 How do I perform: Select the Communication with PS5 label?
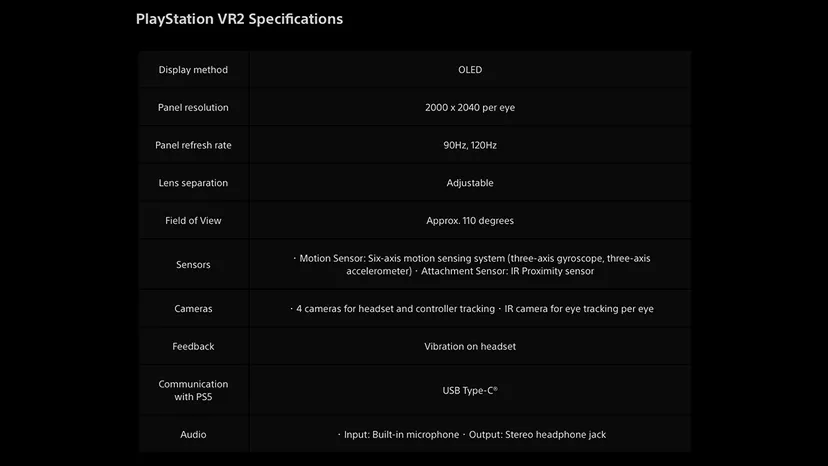coord(193,390)
